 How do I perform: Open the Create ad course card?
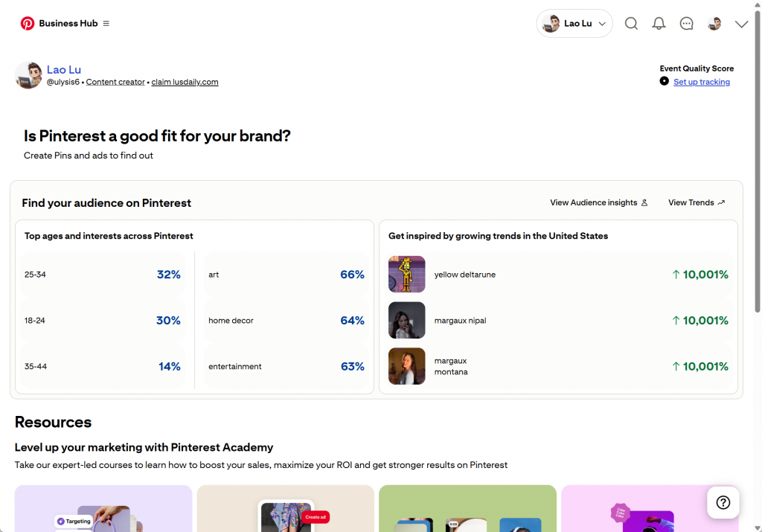[x=286, y=508]
